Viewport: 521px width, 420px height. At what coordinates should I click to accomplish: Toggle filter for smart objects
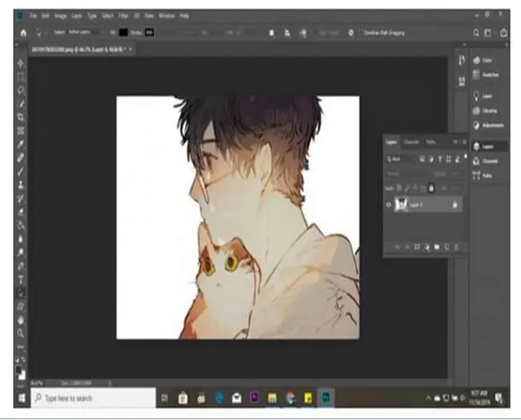click(x=458, y=160)
